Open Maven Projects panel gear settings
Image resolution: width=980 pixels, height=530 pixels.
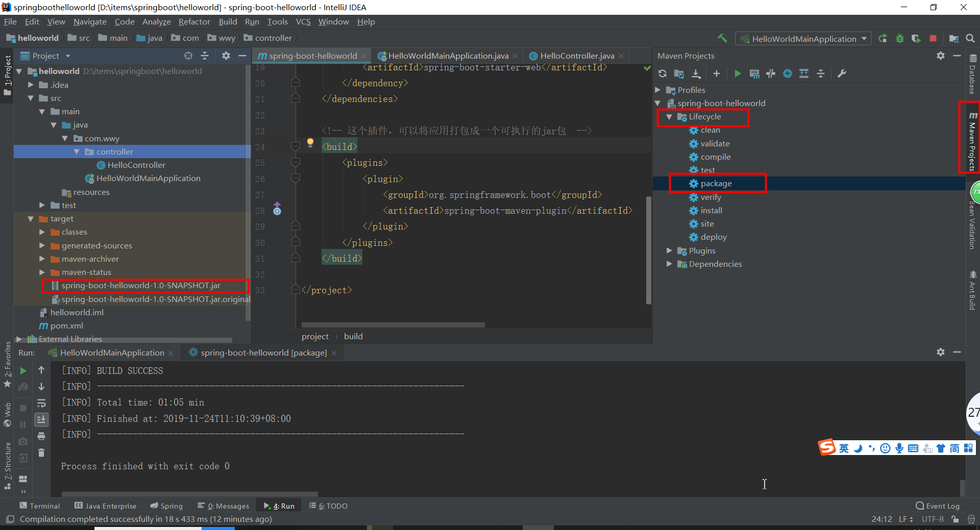(x=941, y=56)
